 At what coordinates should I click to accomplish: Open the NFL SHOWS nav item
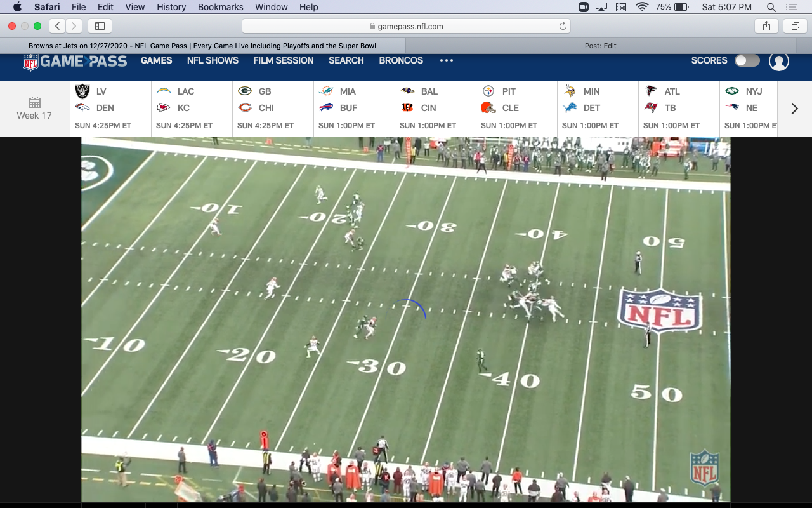click(213, 60)
